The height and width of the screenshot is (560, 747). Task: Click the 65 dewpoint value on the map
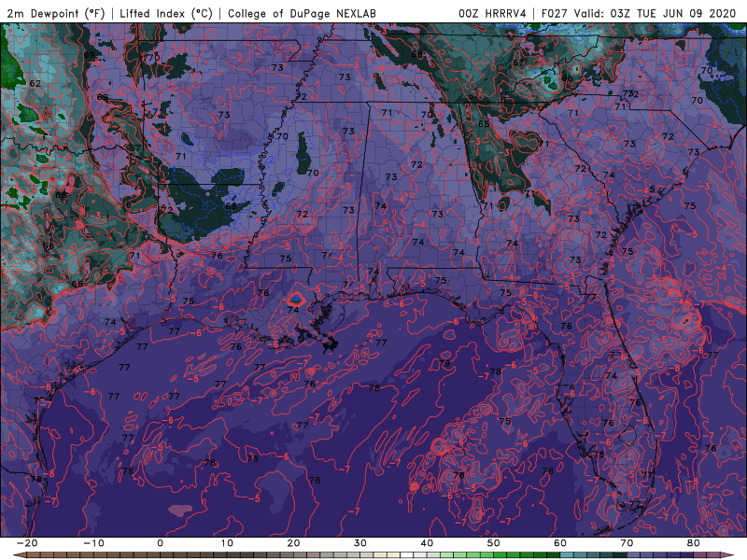(x=484, y=124)
